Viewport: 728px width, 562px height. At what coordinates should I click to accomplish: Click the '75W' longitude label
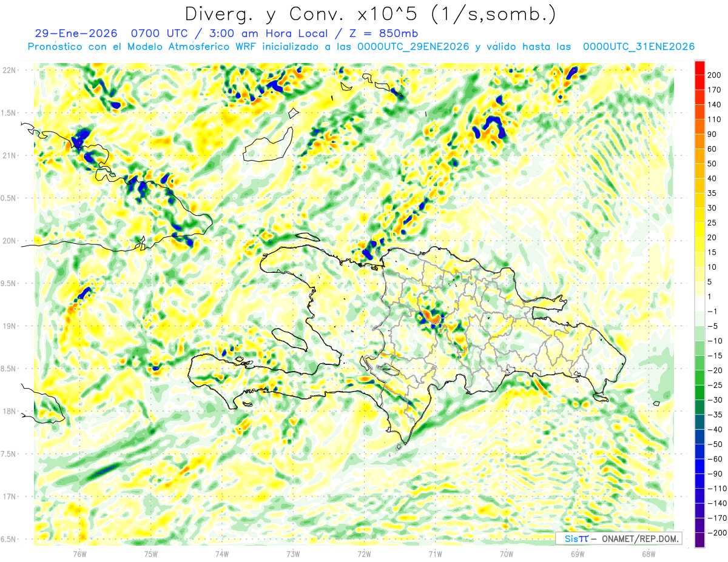click(x=151, y=554)
